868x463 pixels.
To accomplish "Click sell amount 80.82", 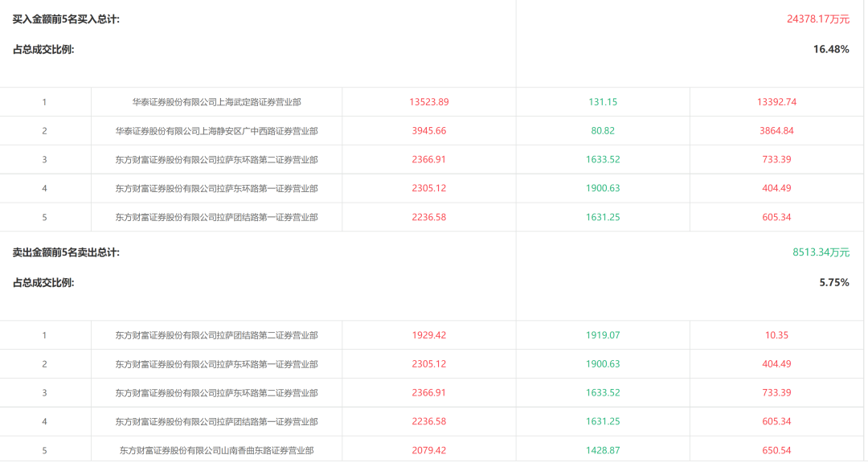I will (x=603, y=131).
